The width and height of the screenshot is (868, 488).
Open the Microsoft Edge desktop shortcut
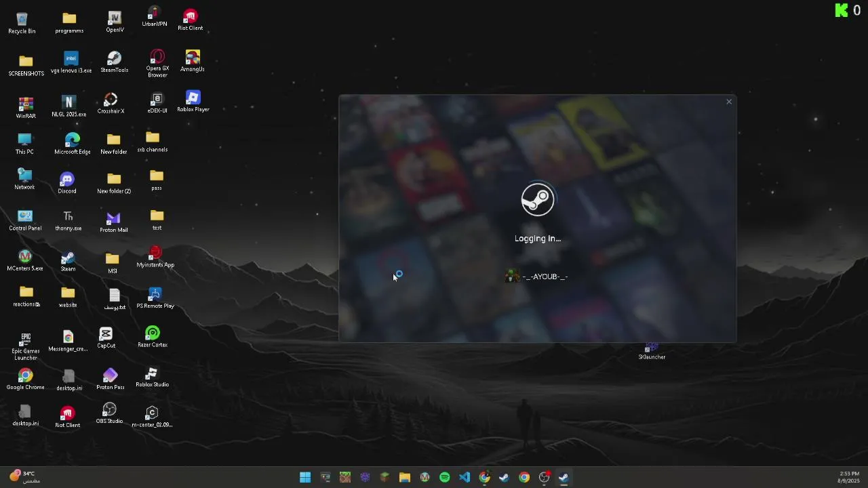pyautogui.click(x=72, y=144)
